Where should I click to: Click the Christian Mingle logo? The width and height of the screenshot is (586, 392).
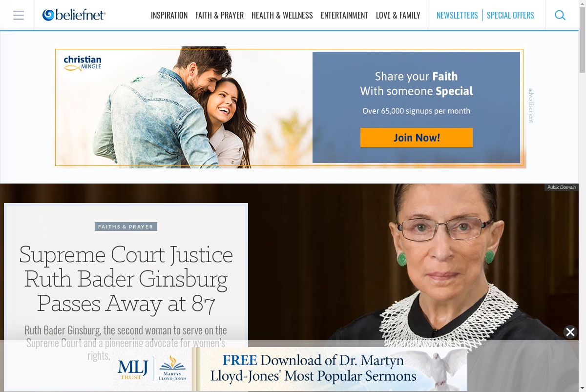83,63
